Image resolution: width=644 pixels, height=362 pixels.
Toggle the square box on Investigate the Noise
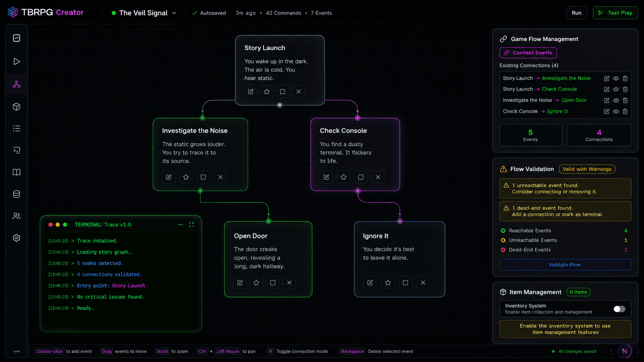click(203, 177)
